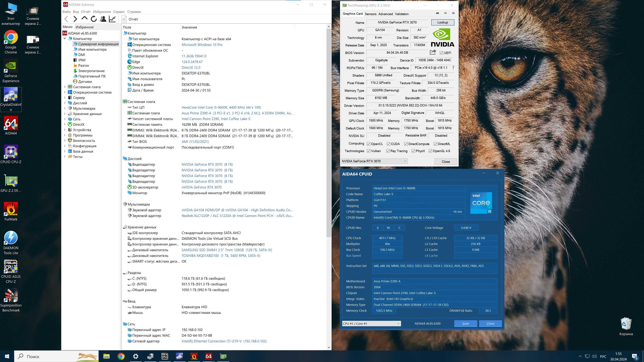Switch to the Advanced tab in GPU-Z

click(x=385, y=14)
